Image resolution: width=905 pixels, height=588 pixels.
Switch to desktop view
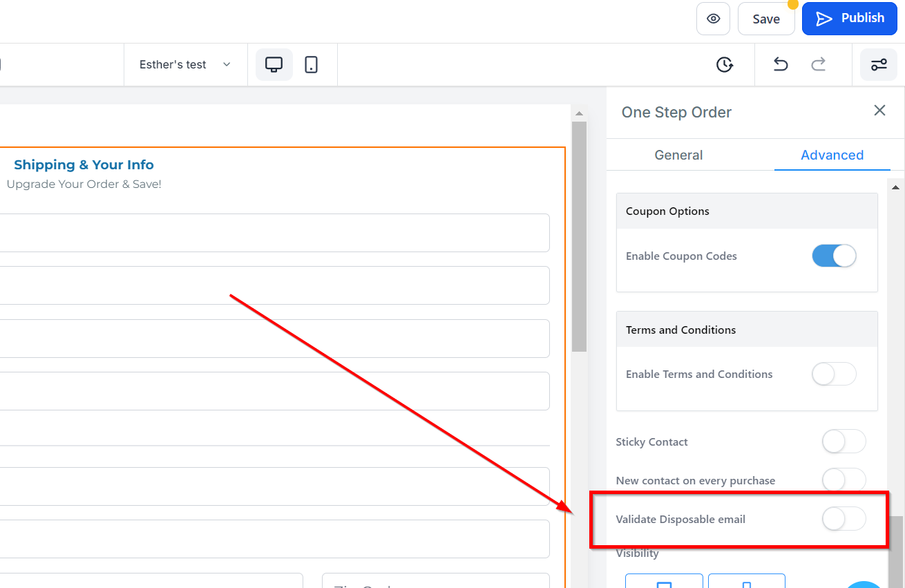pos(274,65)
